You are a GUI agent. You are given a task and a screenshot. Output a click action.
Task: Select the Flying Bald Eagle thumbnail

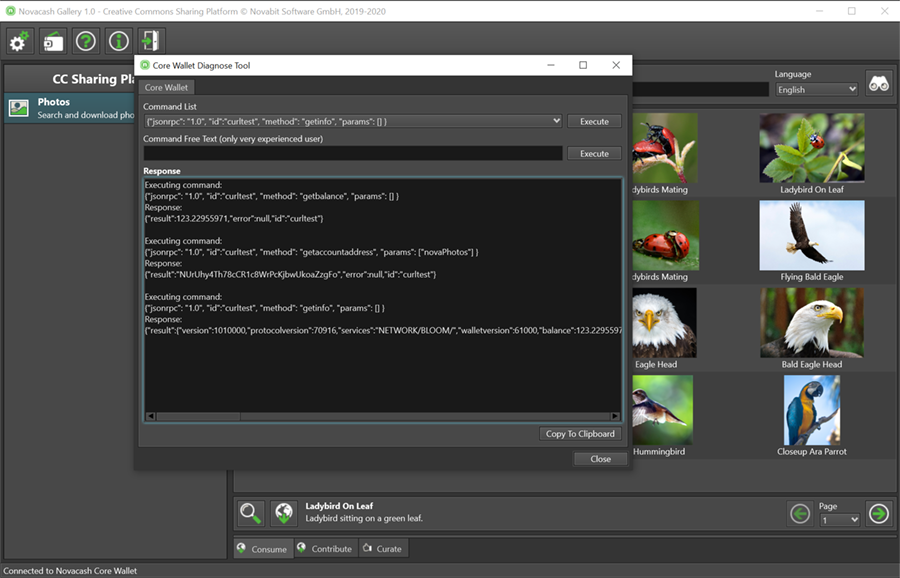[x=812, y=235]
